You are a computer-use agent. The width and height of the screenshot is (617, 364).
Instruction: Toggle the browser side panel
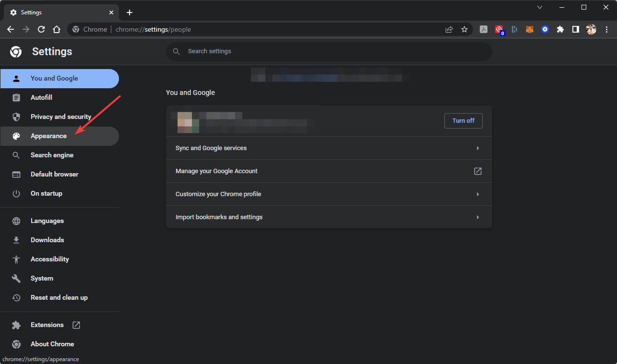[x=576, y=29]
